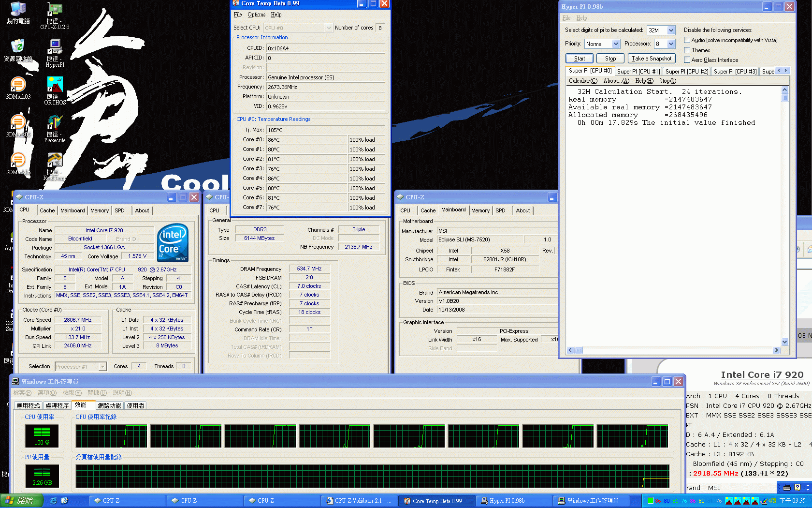Open Core Temp Options menu

pos(256,15)
